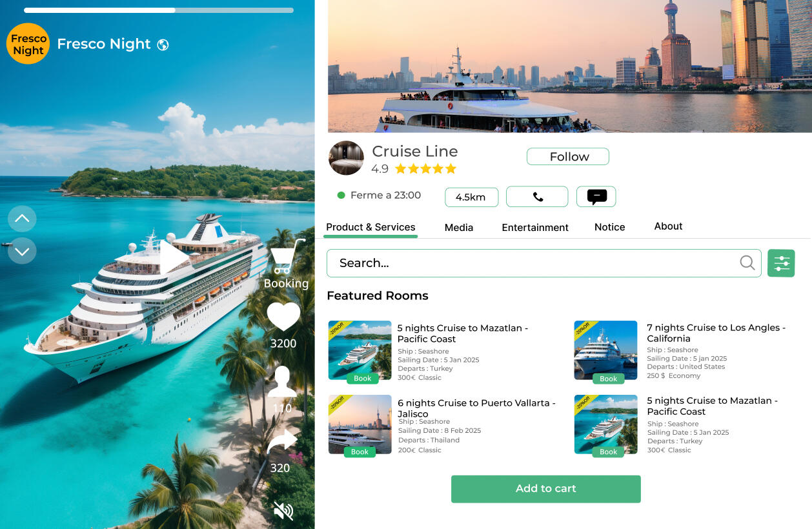812x529 pixels.
Task: Go to previous video with up chevron
Action: (x=22, y=219)
